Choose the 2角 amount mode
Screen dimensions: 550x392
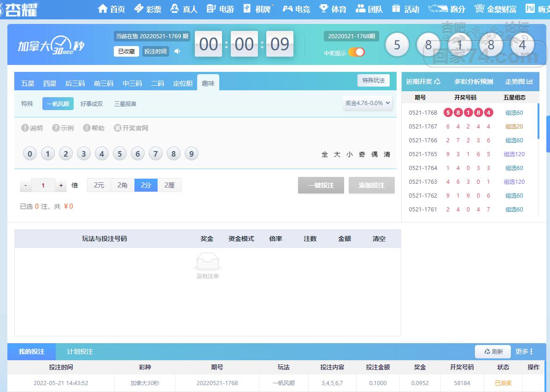click(x=123, y=185)
